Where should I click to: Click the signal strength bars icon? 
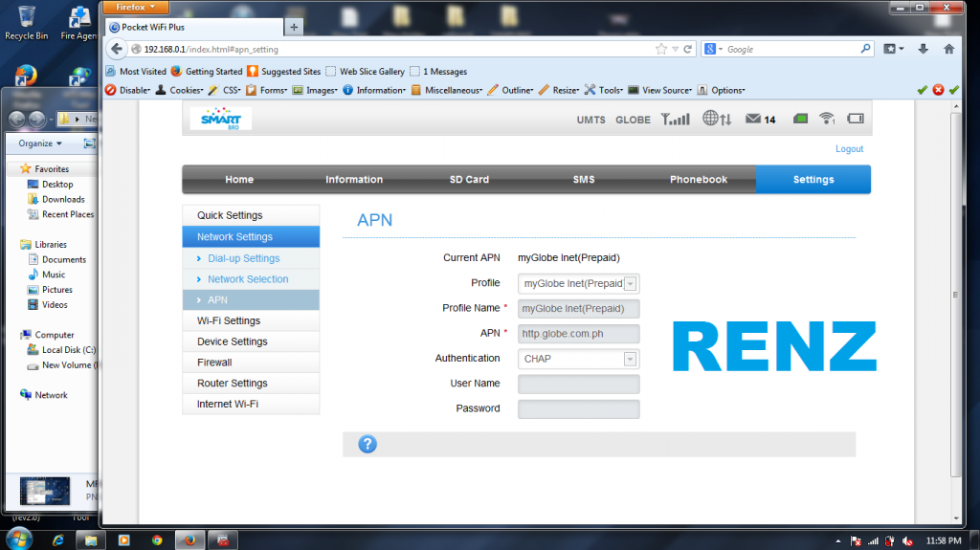tap(676, 119)
